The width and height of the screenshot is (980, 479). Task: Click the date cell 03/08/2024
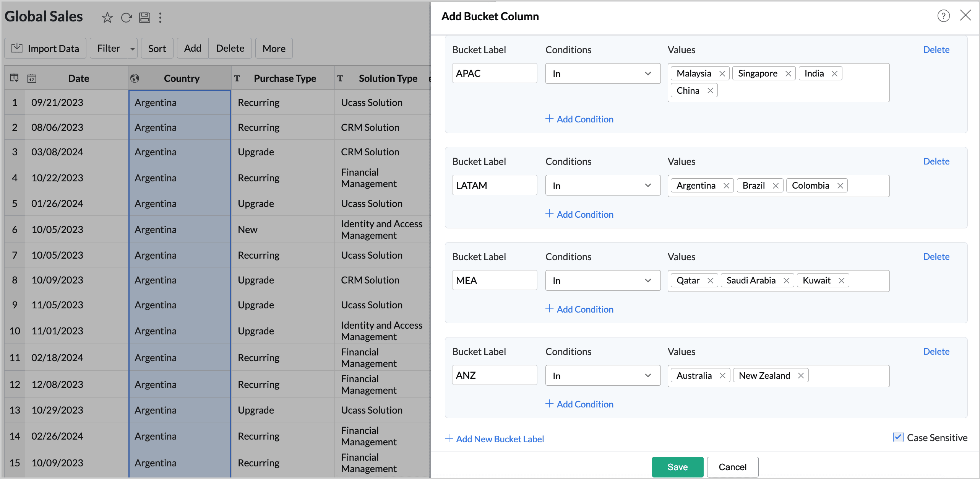[76, 152]
